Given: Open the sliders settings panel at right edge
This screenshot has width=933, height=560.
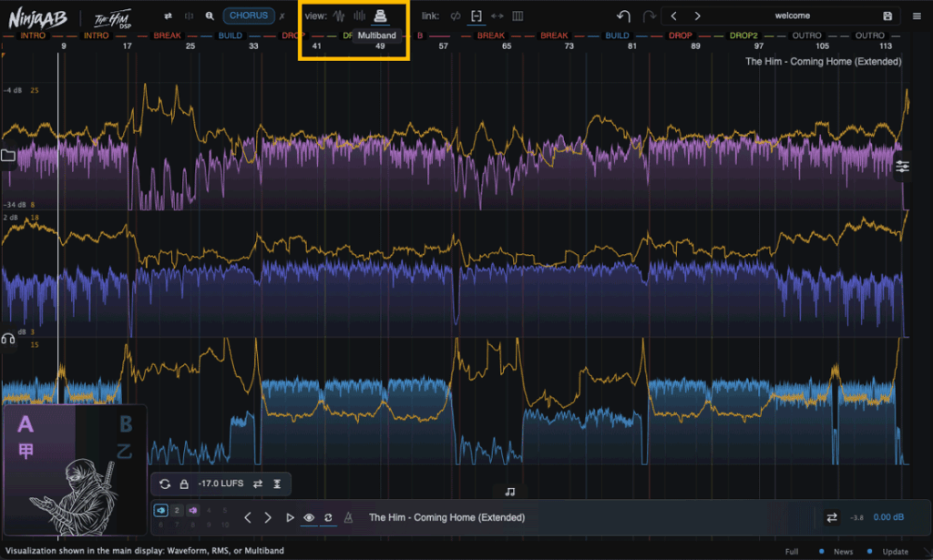Looking at the screenshot, I should [902, 167].
